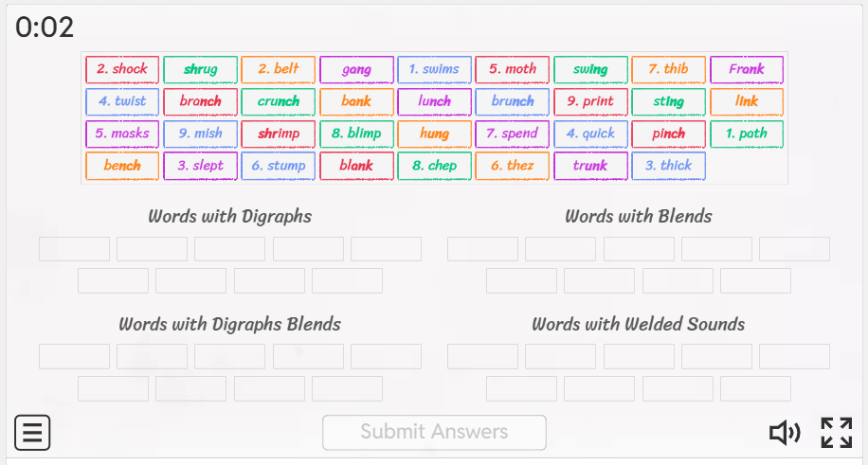
Task: Pick the 'link' word tile
Action: point(747,101)
